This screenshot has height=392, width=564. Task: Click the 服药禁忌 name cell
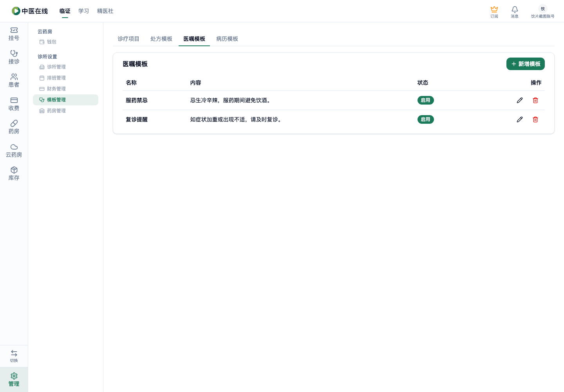pos(137,100)
